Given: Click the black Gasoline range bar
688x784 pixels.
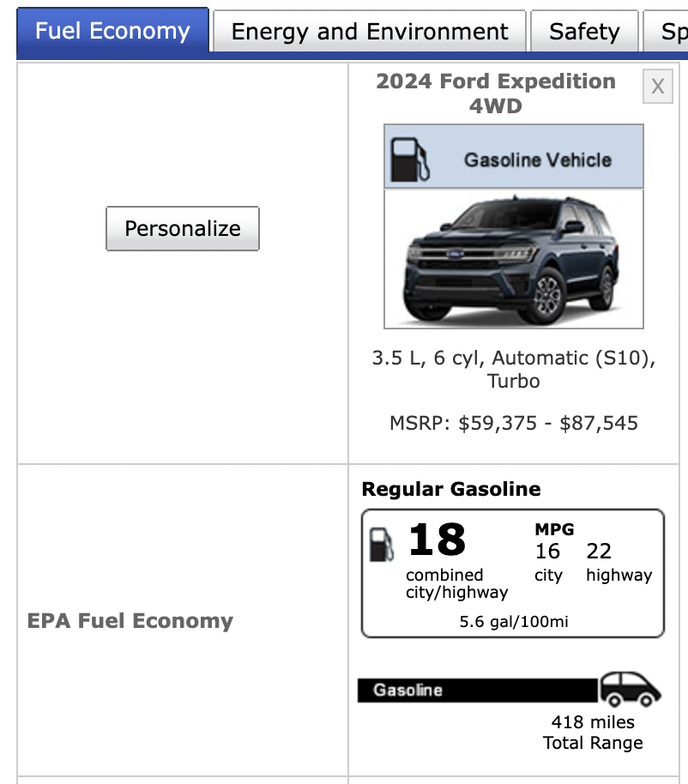Looking at the screenshot, I should (x=478, y=690).
